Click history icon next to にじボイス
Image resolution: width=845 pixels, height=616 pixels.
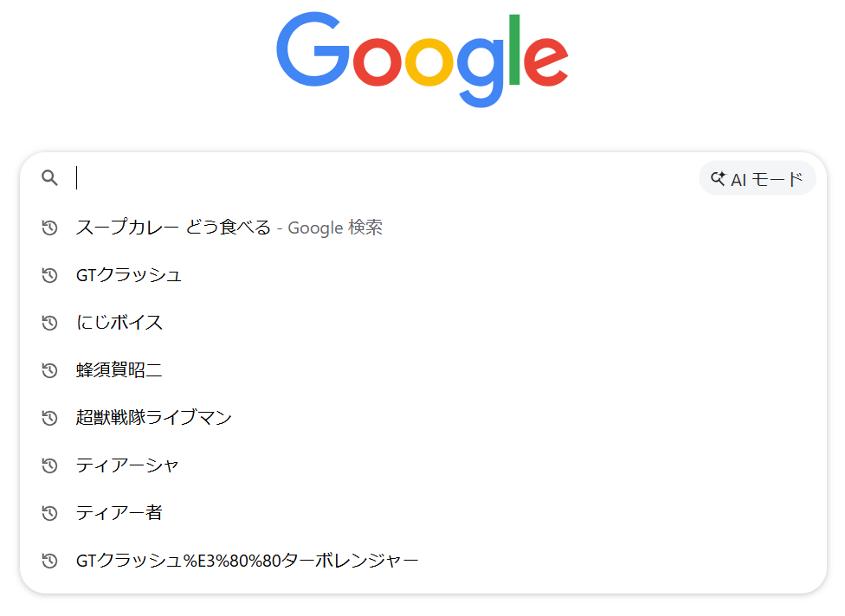click(x=50, y=324)
